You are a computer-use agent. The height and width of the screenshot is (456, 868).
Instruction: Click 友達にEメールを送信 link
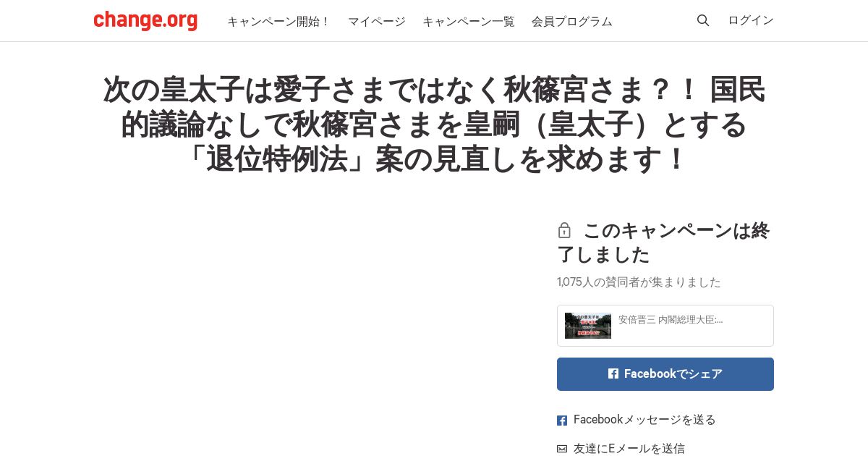pos(629,449)
